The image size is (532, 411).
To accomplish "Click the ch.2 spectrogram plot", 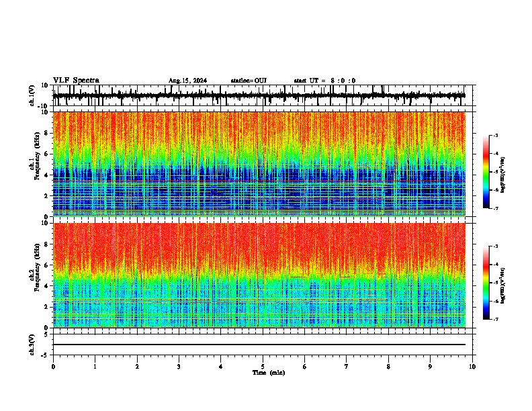I will click(x=259, y=275).
